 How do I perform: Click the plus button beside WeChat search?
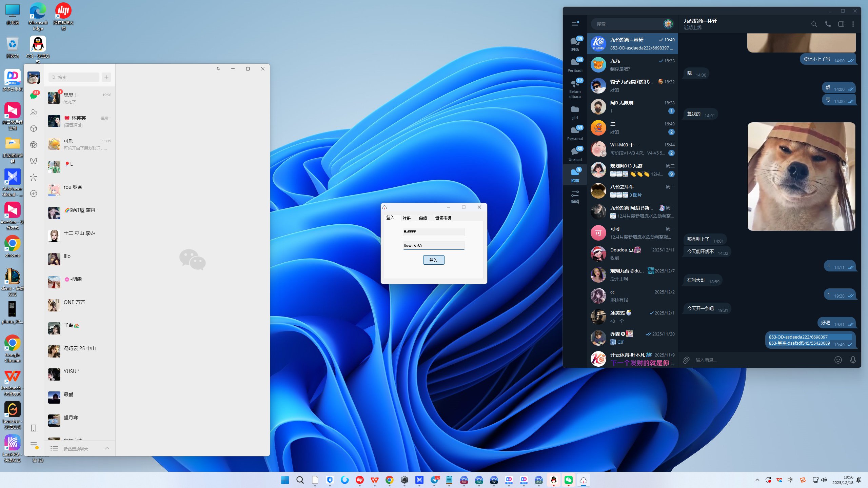[x=106, y=77]
